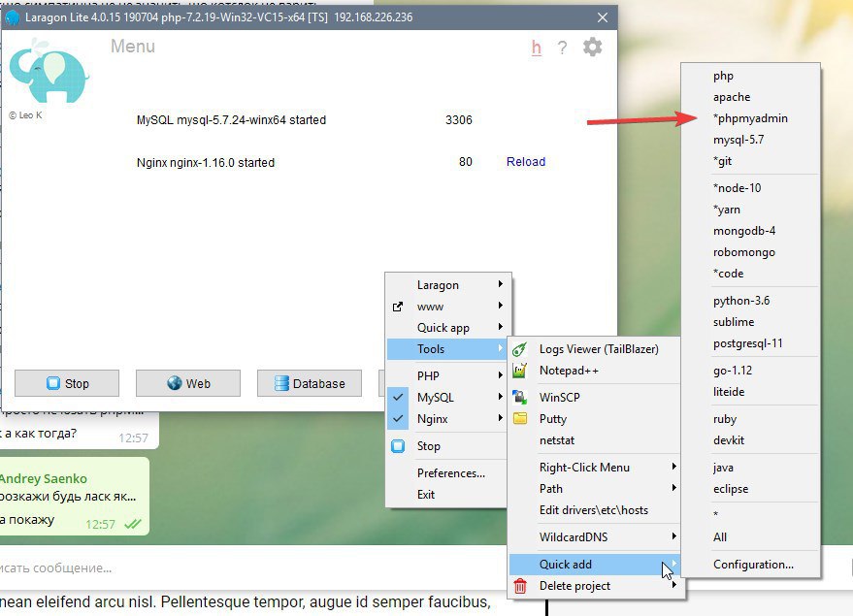The height and width of the screenshot is (616, 853).
Task: Open the settings gear icon
Action: pos(592,48)
